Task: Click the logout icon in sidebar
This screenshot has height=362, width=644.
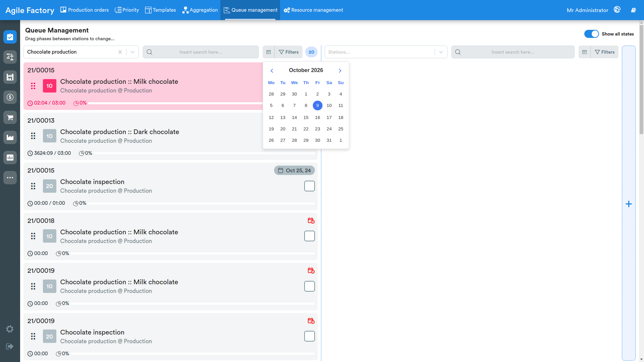Action: tap(10, 346)
